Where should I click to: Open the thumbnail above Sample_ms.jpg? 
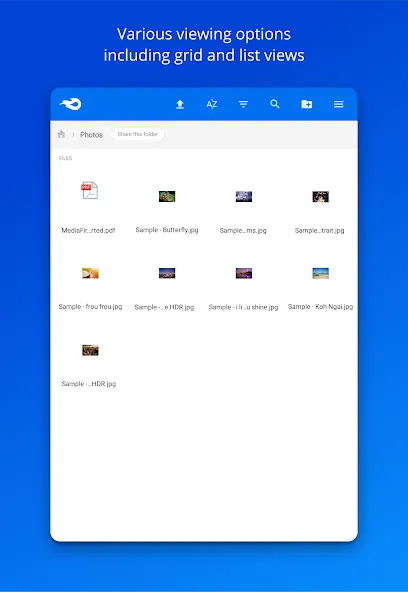point(244,196)
